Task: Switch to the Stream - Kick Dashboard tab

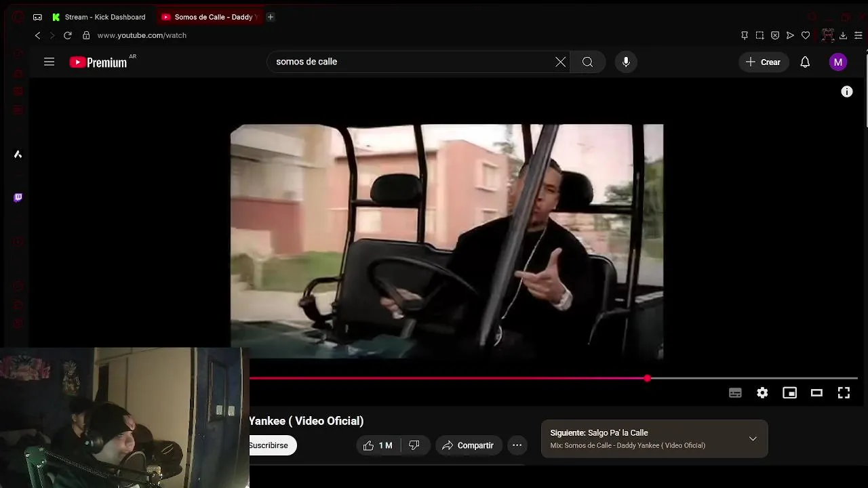Action: click(99, 17)
